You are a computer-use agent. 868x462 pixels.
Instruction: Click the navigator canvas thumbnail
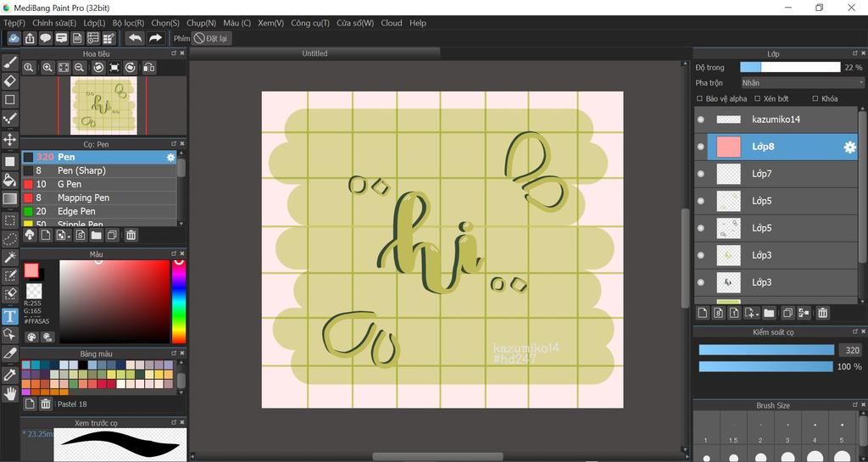tap(103, 106)
